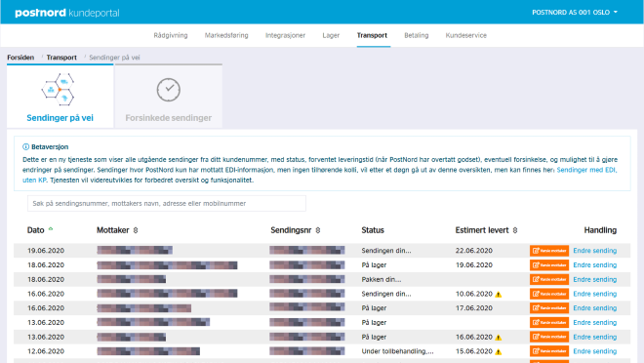Click Endre sending for 19.06.2020 row
This screenshot has width=644, height=363.
point(594,251)
